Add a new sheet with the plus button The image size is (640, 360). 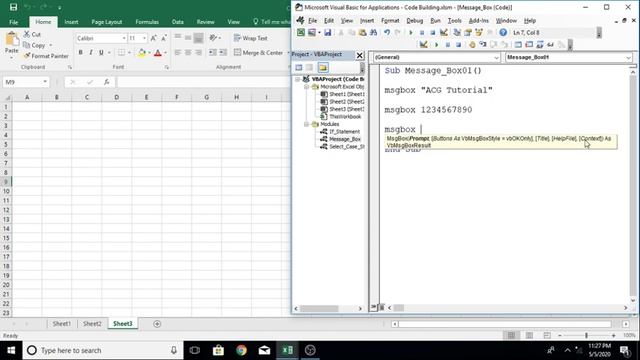pyautogui.click(x=157, y=324)
